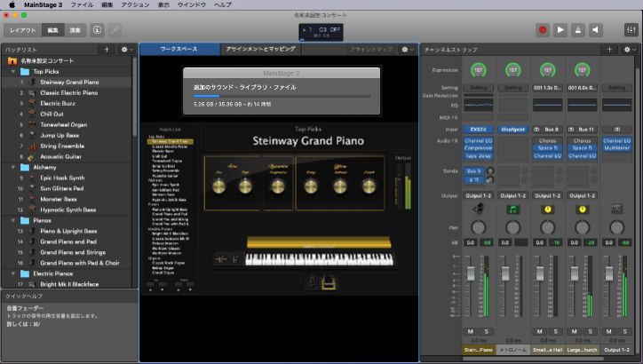Click the Stein. Piano volume fader
The width and height of the screenshot is (643, 364).
click(471, 273)
